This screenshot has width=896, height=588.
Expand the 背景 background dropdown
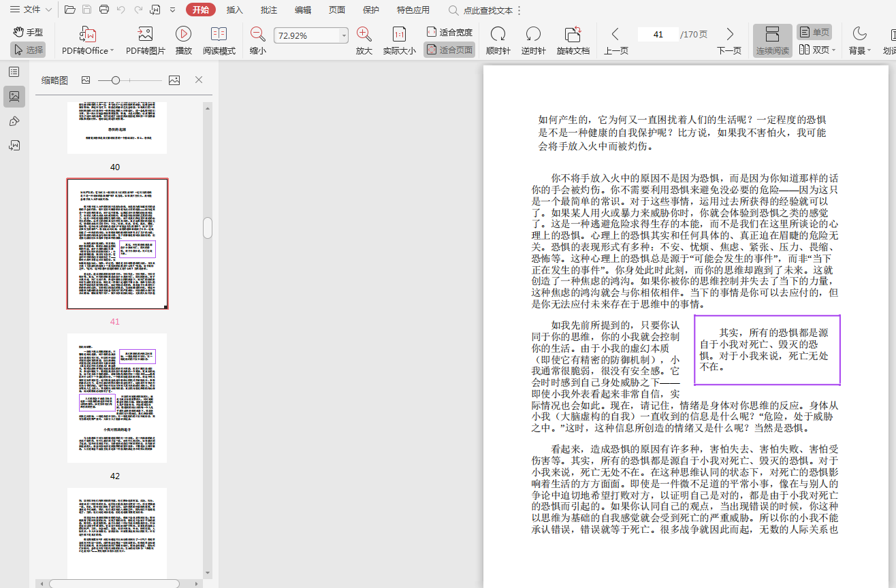coord(859,50)
